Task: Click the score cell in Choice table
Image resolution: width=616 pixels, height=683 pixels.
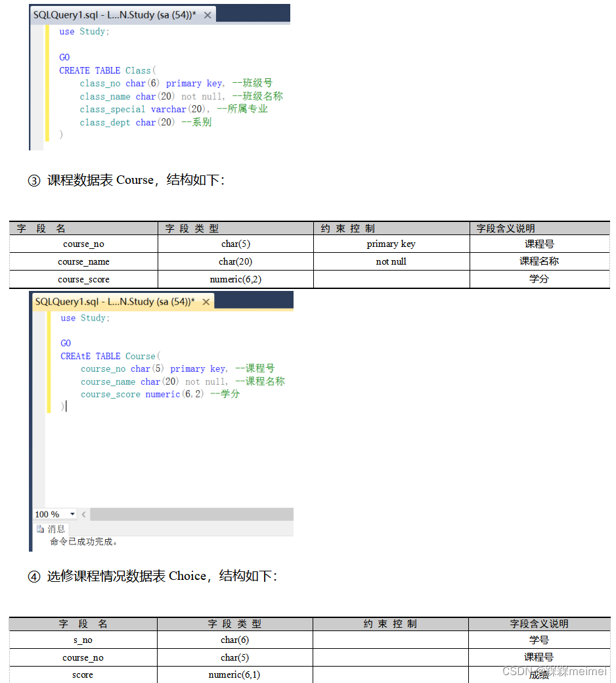Action: 83,675
